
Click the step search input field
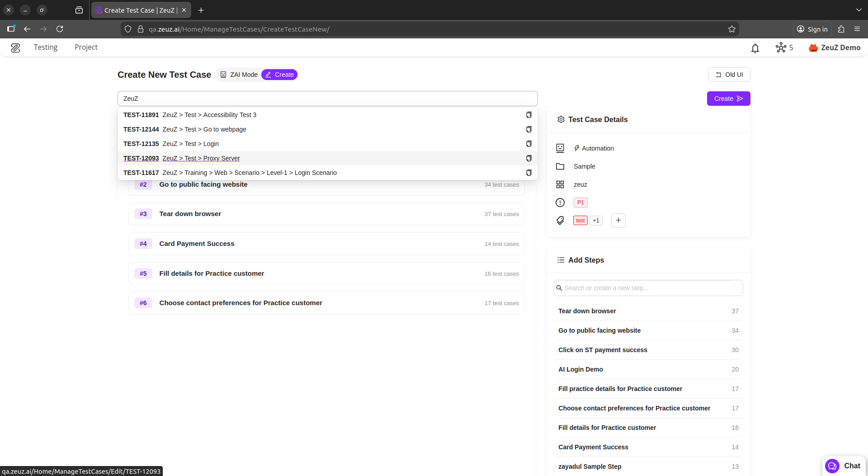[647, 288]
